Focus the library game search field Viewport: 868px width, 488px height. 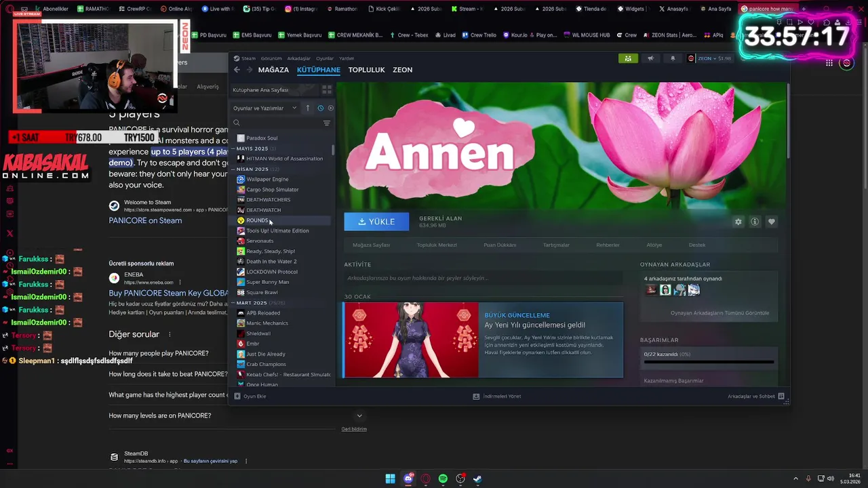pos(277,123)
